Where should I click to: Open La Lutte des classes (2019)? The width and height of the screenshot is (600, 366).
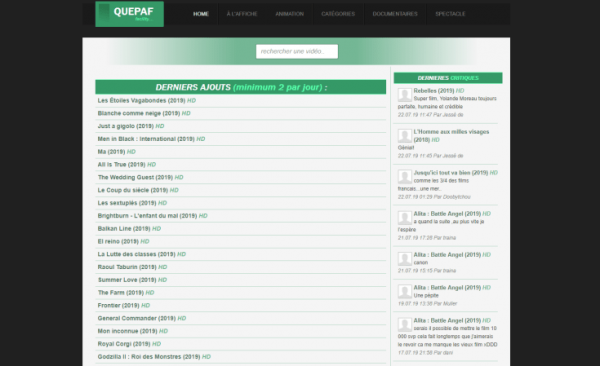(142, 255)
